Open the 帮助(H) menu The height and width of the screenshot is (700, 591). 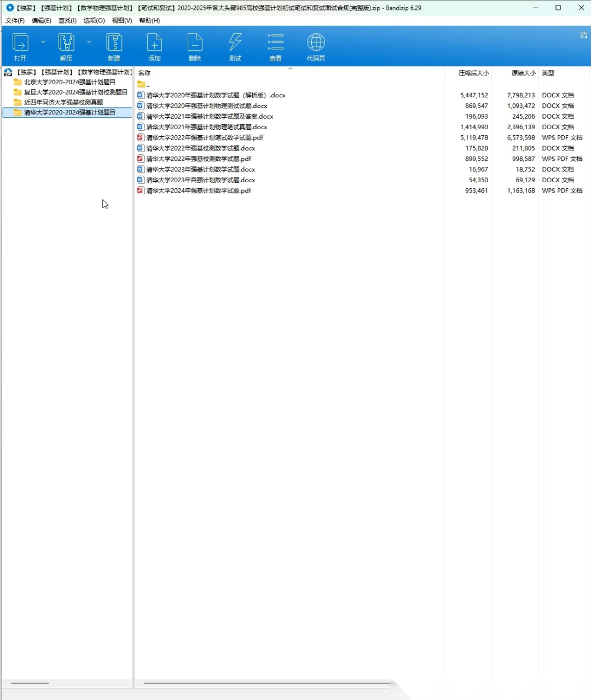(149, 20)
